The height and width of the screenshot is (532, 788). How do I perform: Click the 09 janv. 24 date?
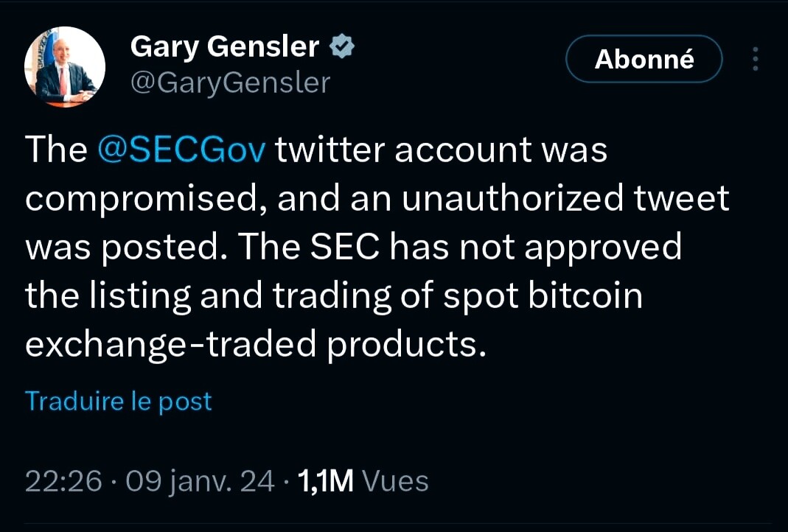coord(200,481)
